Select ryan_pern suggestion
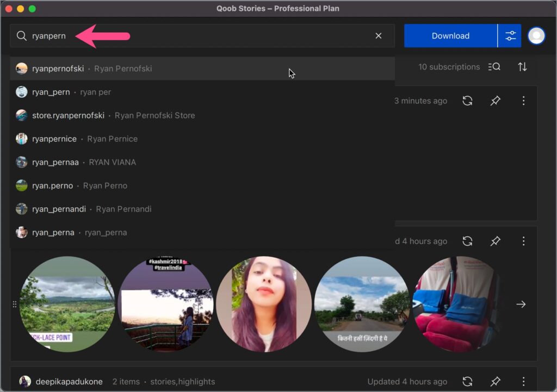Screen dimensions: 557x392 [x=202, y=92]
